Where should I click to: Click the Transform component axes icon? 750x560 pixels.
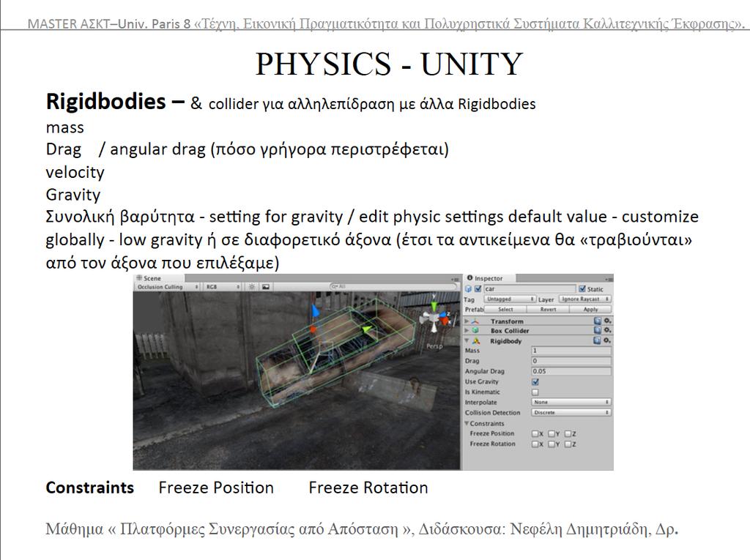475,321
